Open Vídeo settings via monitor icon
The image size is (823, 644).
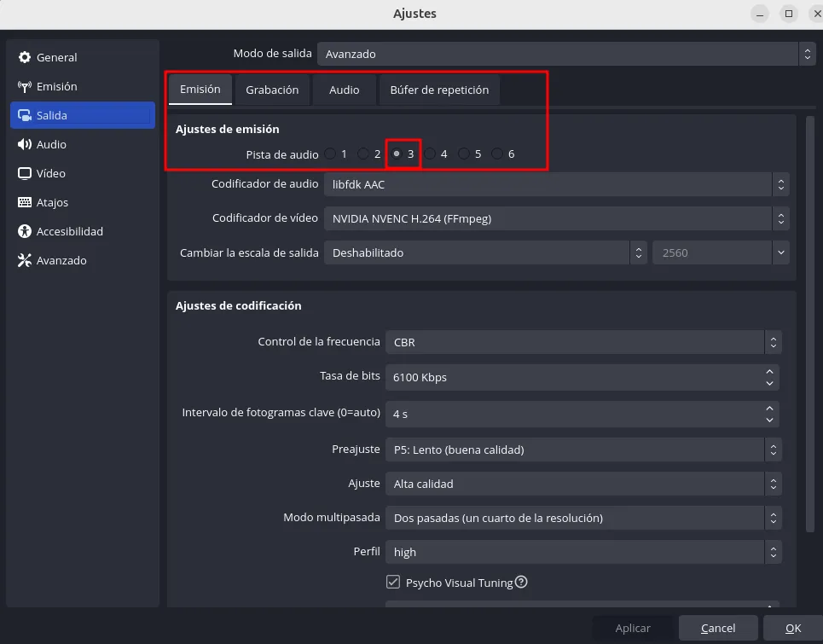point(25,173)
